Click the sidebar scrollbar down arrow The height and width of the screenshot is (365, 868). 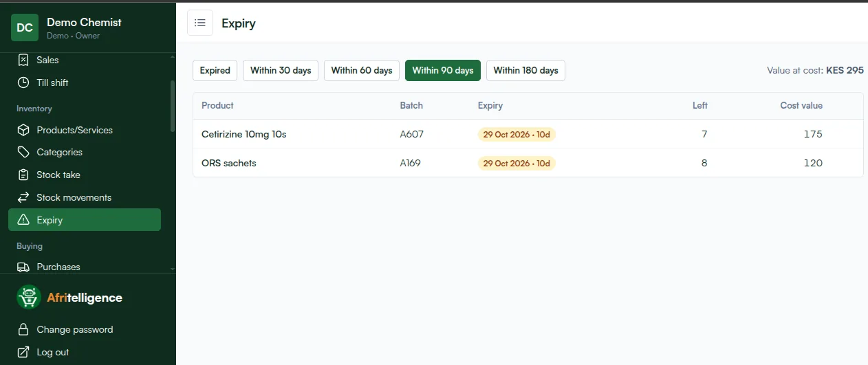[x=172, y=269]
